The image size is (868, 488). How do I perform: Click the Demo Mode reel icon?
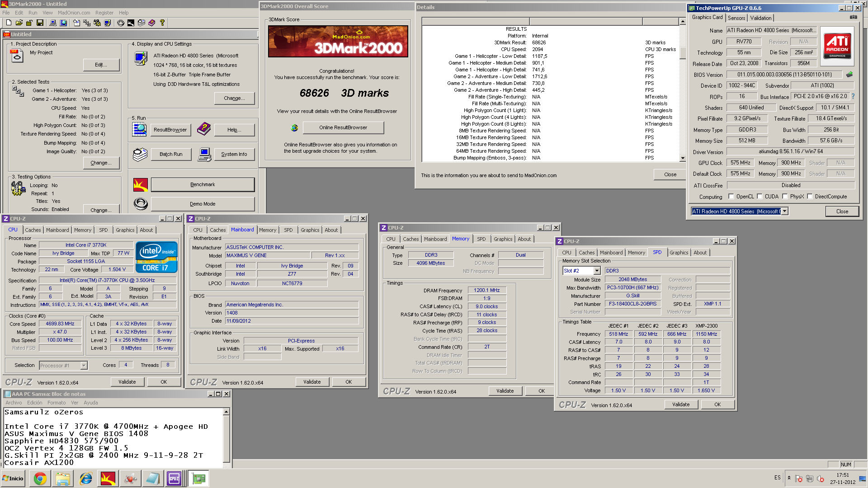point(141,204)
